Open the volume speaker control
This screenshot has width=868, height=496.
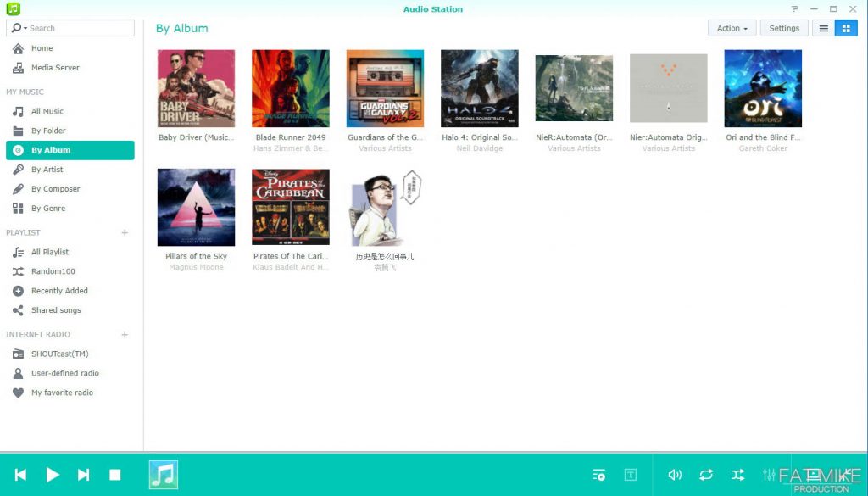675,475
